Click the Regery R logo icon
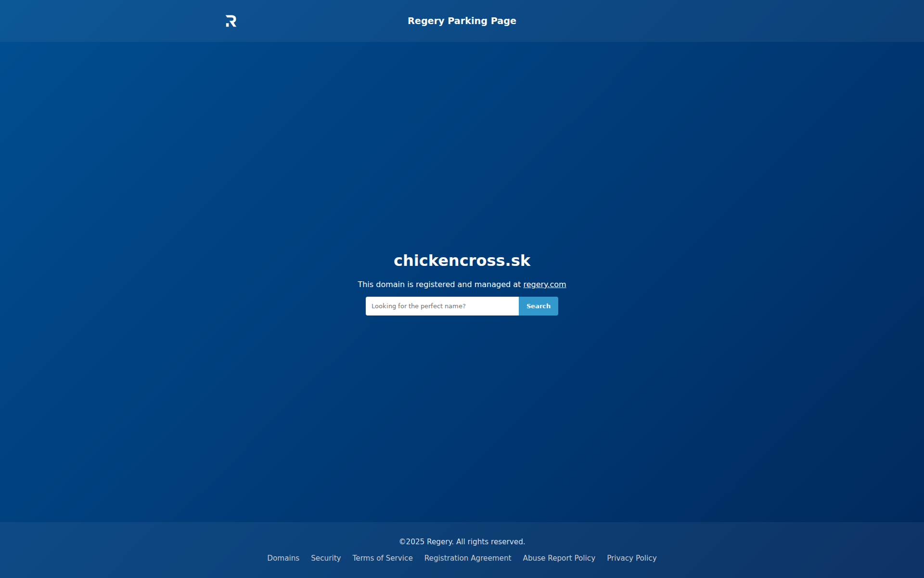Image resolution: width=924 pixels, height=578 pixels. (231, 21)
